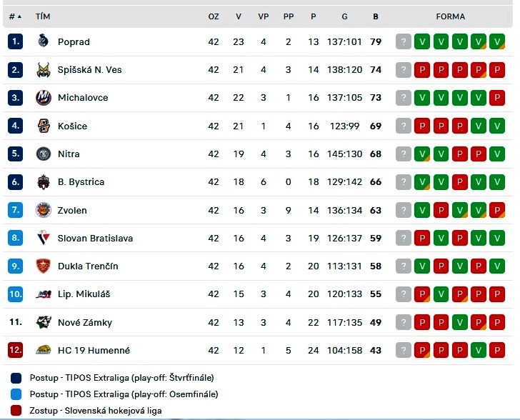
Task: Open the HC 19 Humenné logo
Action: click(x=44, y=350)
